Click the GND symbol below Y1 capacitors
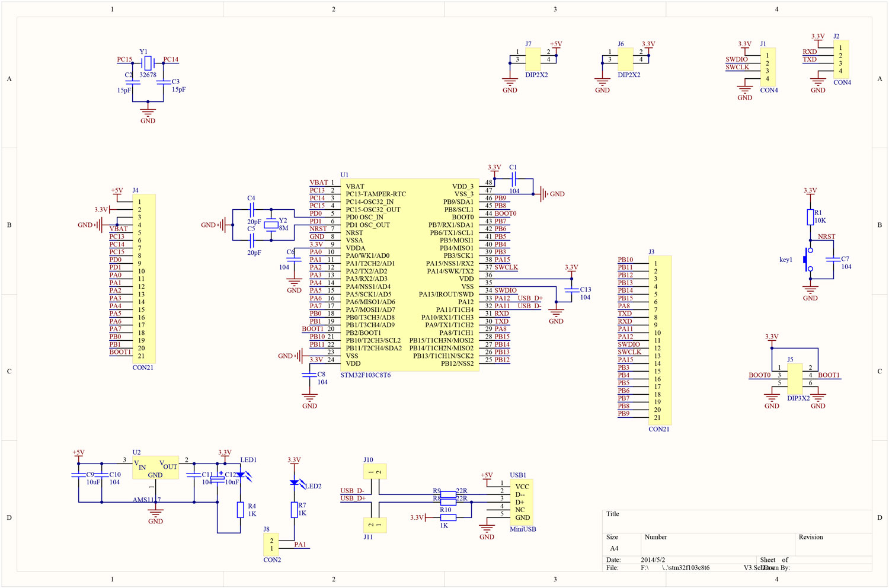 (148, 115)
